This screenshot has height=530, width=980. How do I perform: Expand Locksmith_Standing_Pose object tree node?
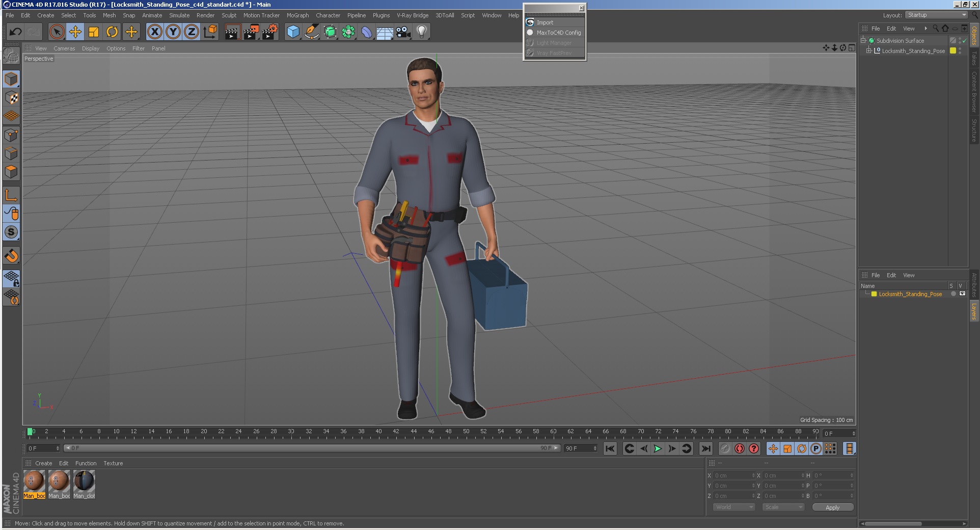(x=868, y=50)
